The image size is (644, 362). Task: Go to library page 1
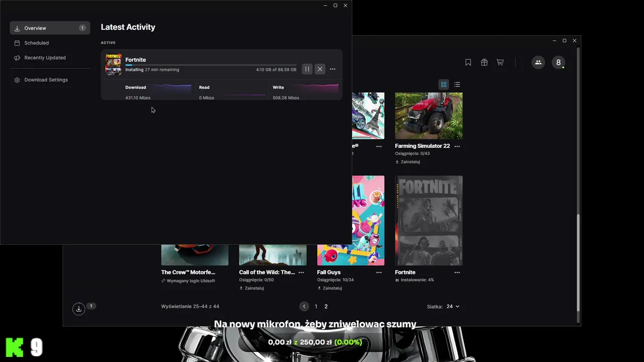click(x=316, y=306)
